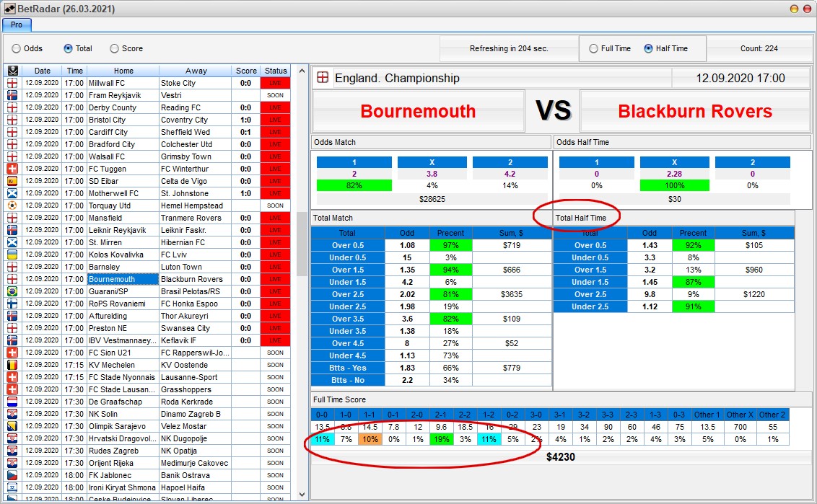Click the icon in Torquay Utd row
Image resolution: width=817 pixels, height=504 pixels.
[12, 205]
